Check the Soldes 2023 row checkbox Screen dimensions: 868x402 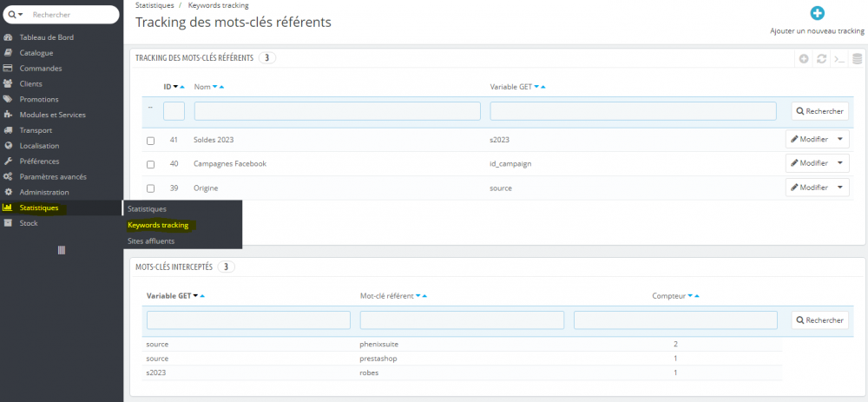(150, 141)
